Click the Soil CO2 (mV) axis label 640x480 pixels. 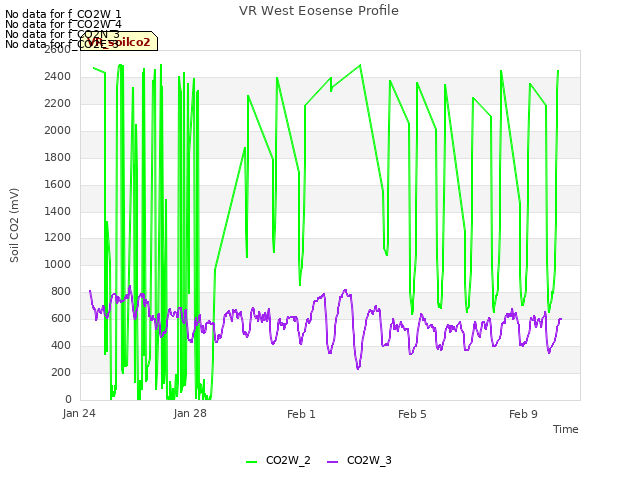[14, 225]
